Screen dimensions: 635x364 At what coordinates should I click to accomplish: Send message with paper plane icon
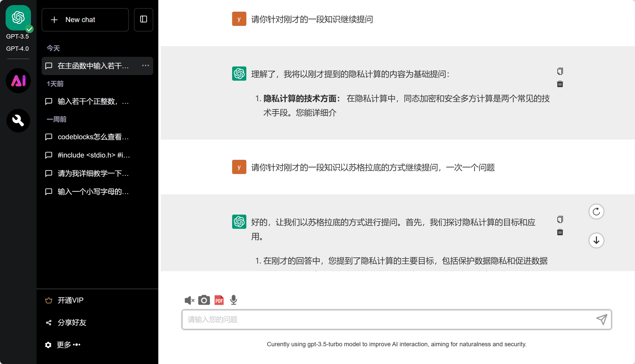coord(602,320)
